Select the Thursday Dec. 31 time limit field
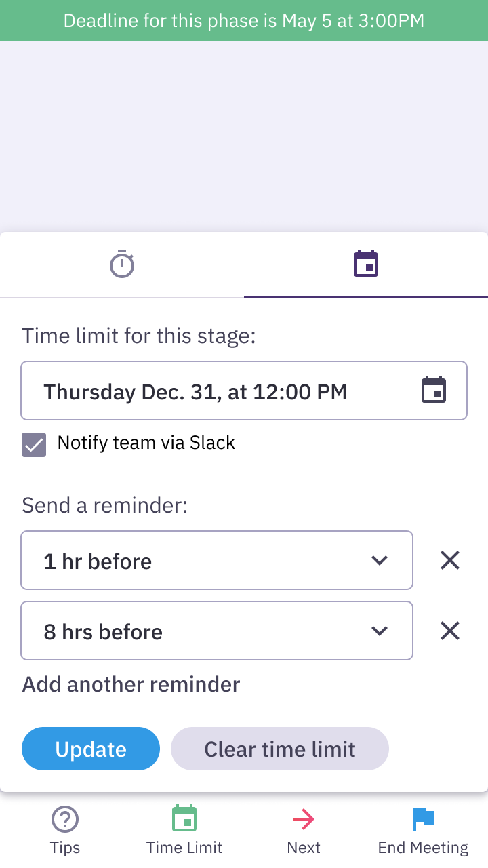The width and height of the screenshot is (488, 868). 203,391
